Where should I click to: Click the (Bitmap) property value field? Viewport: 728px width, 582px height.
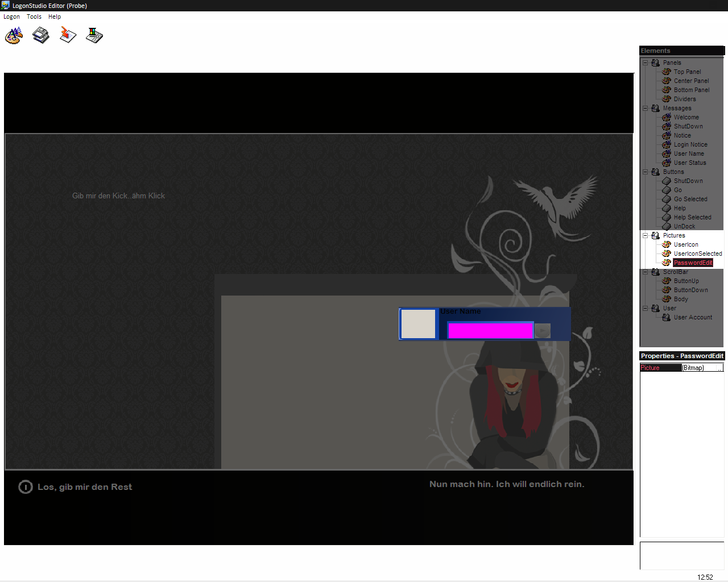[698, 368]
